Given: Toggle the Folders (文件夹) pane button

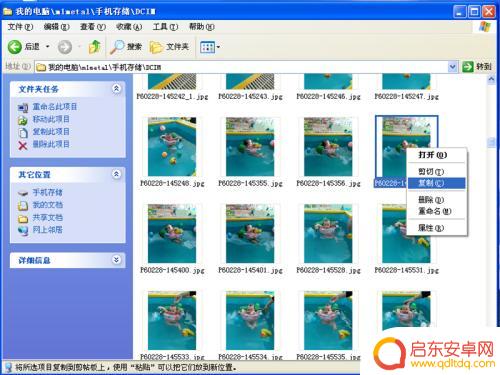Looking at the screenshot, I should [169, 47].
